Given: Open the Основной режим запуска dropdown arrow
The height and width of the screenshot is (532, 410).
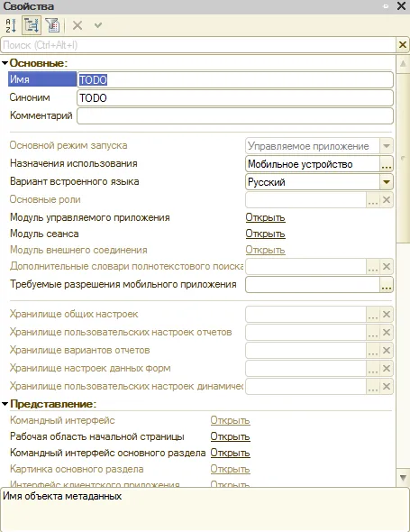Looking at the screenshot, I should [x=387, y=146].
